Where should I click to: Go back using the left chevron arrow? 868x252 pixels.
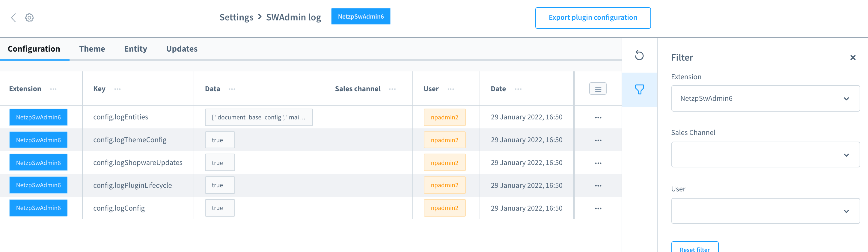click(x=13, y=17)
